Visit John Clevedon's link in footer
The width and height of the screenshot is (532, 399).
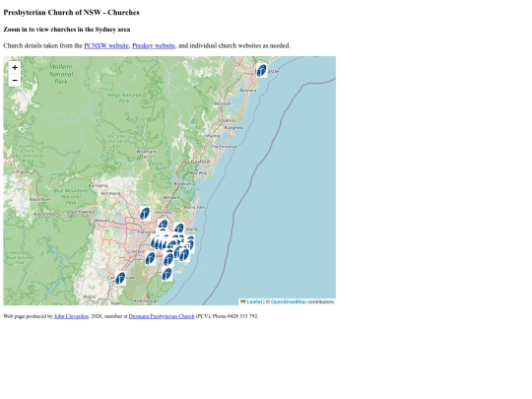click(x=71, y=316)
